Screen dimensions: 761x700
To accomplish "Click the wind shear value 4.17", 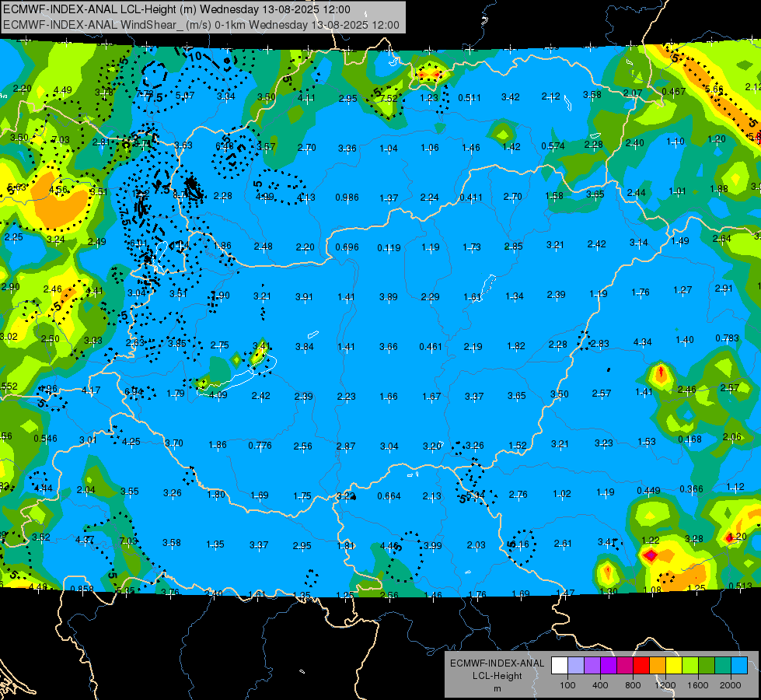I will pyautogui.click(x=91, y=390).
